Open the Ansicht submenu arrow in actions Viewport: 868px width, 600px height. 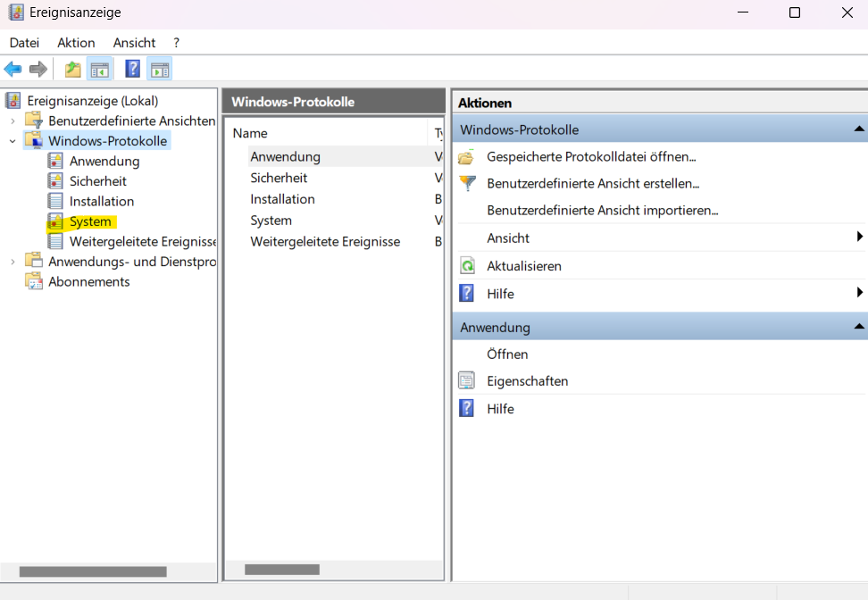[859, 237]
